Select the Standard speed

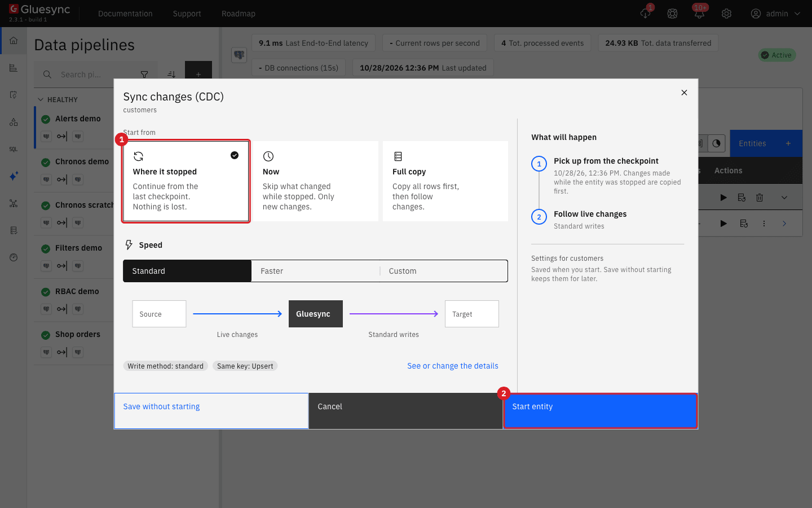point(187,271)
